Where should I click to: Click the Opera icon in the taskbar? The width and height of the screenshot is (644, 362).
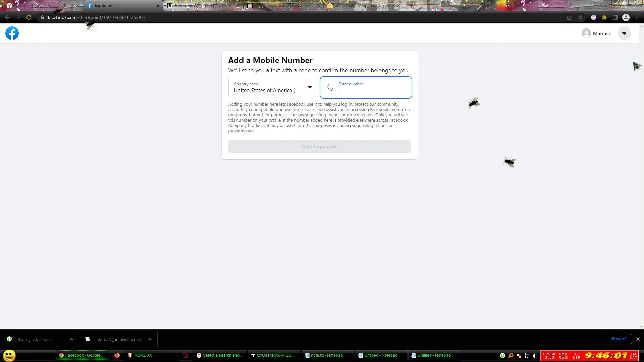(x=185, y=355)
